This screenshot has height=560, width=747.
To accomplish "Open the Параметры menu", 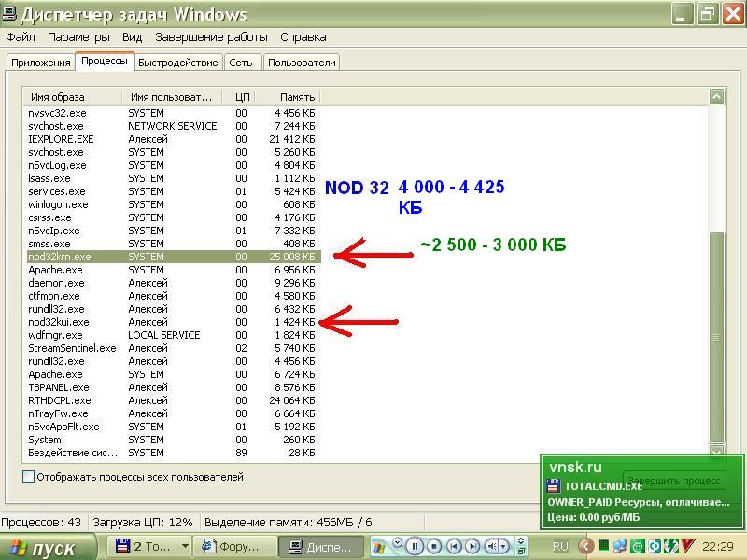I will (78, 37).
